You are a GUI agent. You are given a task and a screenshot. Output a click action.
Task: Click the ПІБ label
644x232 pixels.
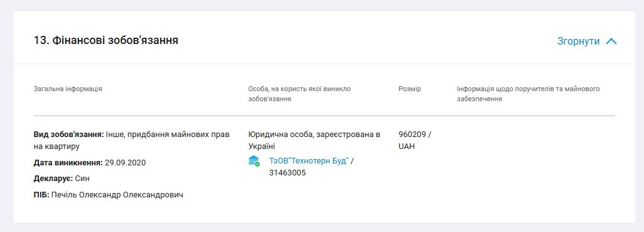tap(41, 194)
